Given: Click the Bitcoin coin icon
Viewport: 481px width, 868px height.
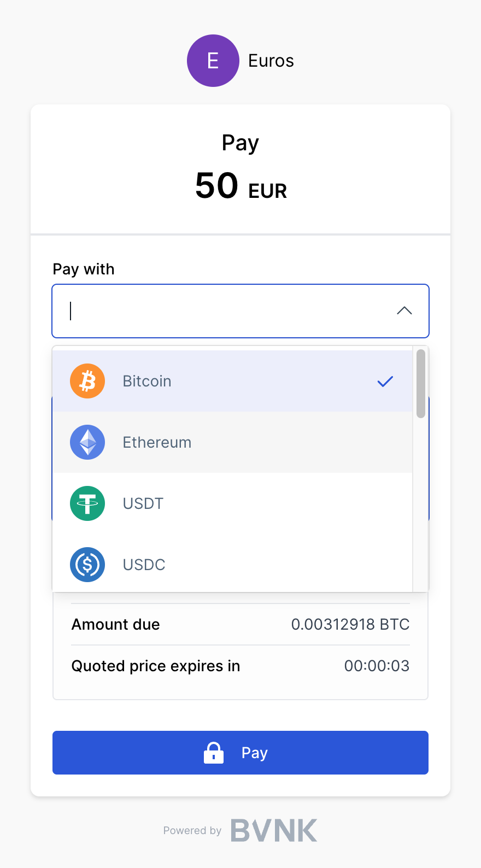Looking at the screenshot, I should 87,380.
